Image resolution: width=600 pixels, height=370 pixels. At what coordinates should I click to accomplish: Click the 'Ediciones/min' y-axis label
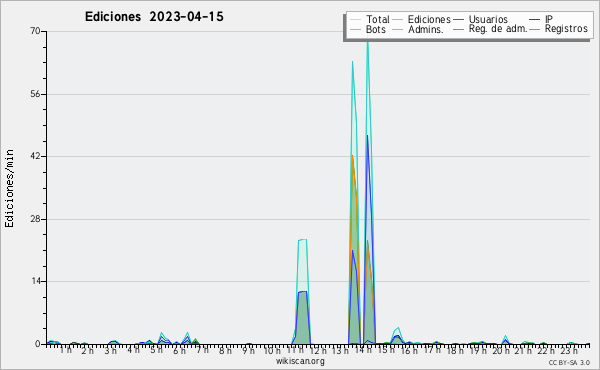[9, 188]
